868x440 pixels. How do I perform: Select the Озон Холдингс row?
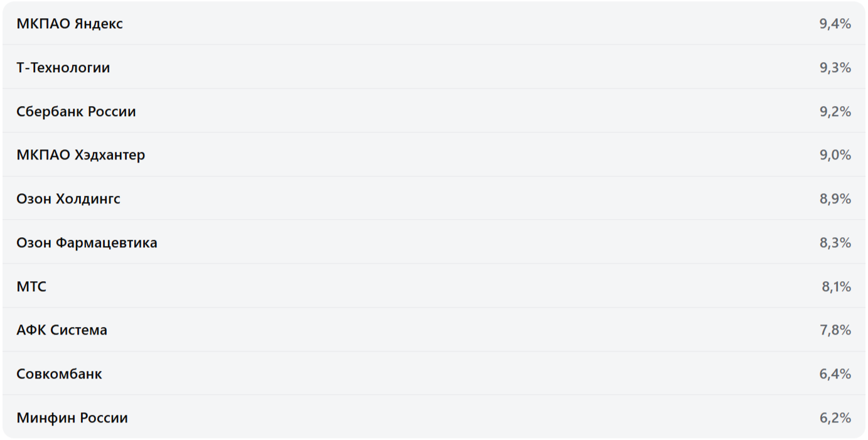(x=68, y=199)
